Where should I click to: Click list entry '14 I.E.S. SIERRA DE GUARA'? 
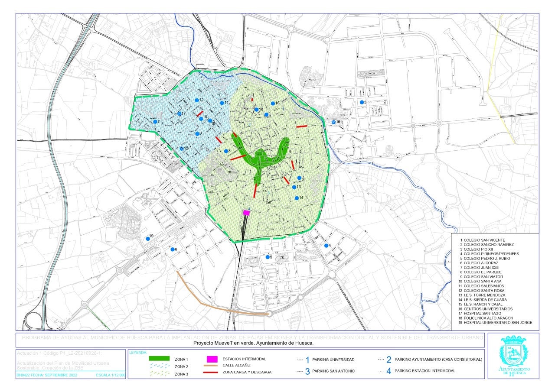pos(483,300)
